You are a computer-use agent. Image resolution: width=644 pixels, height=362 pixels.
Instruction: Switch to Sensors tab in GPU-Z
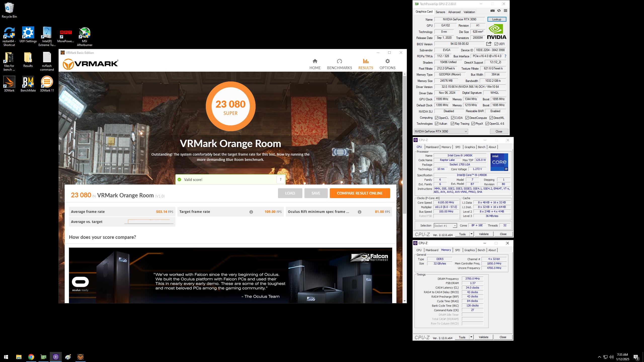[440, 12]
